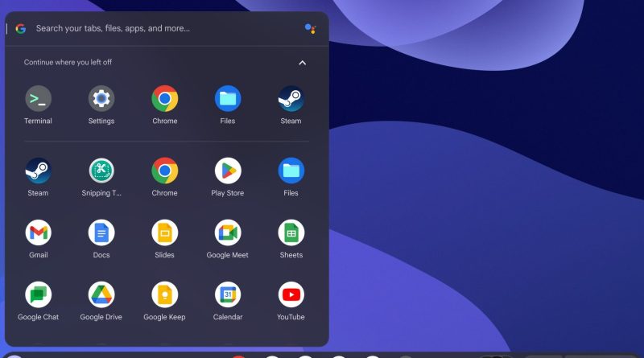Open the Play Store app
Image resolution: width=644 pixels, height=358 pixels.
pyautogui.click(x=228, y=171)
